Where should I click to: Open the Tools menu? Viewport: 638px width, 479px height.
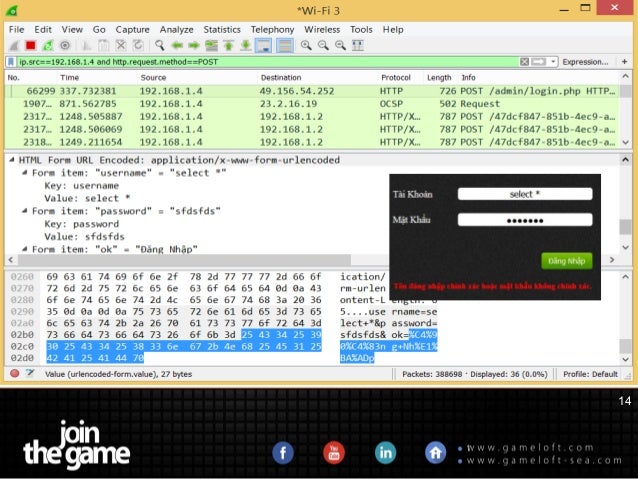(x=361, y=29)
